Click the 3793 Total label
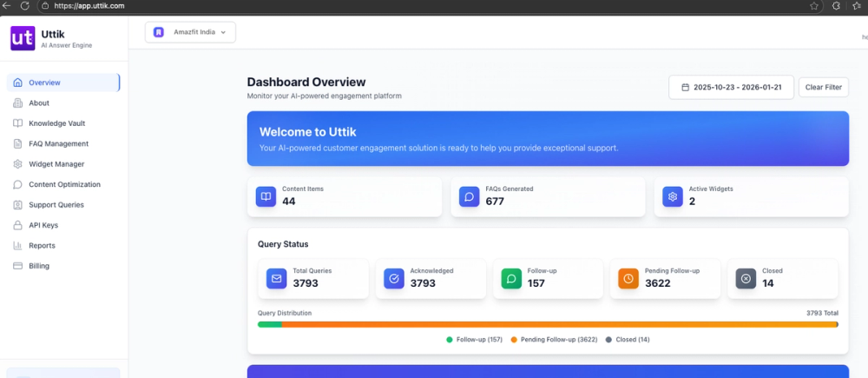The width and height of the screenshot is (868, 378). pos(822,313)
